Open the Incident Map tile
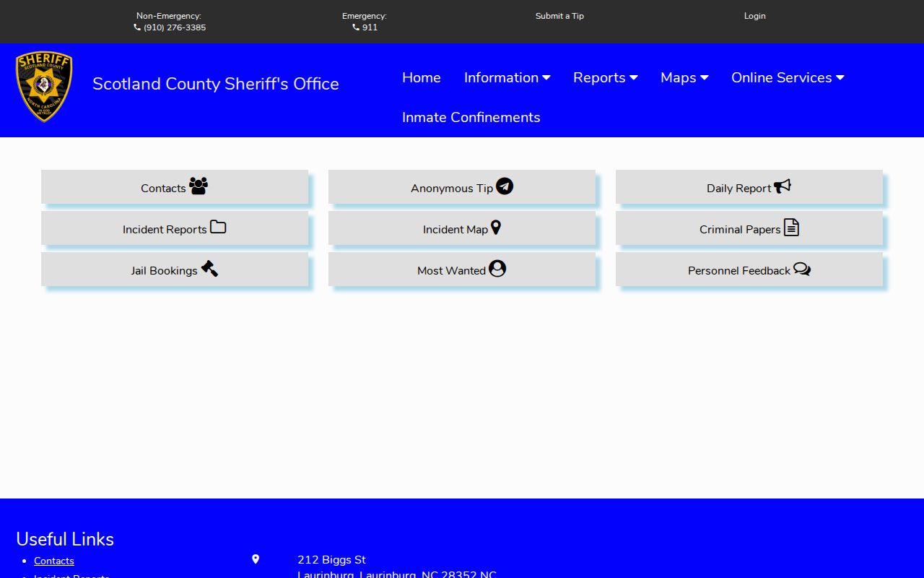This screenshot has height=578, width=924. [462, 228]
